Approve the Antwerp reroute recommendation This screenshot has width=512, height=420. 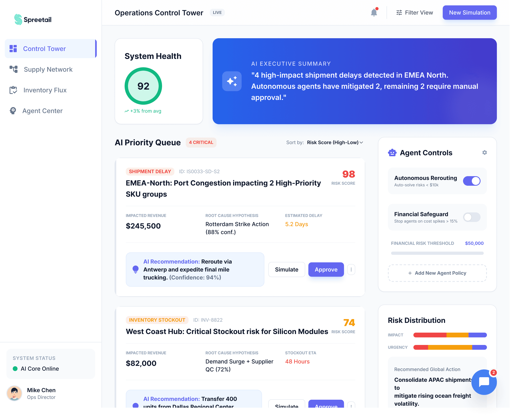(x=326, y=269)
